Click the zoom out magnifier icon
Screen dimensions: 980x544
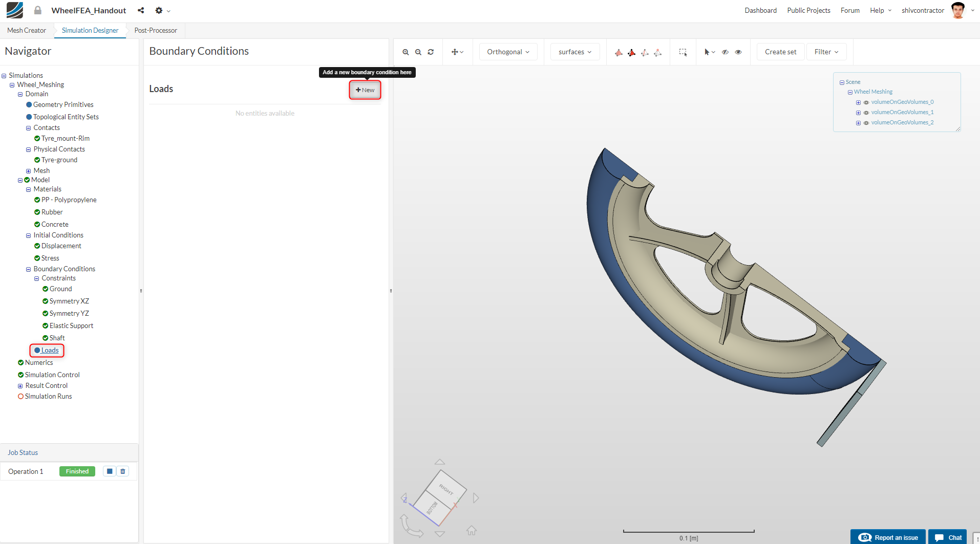pos(418,52)
